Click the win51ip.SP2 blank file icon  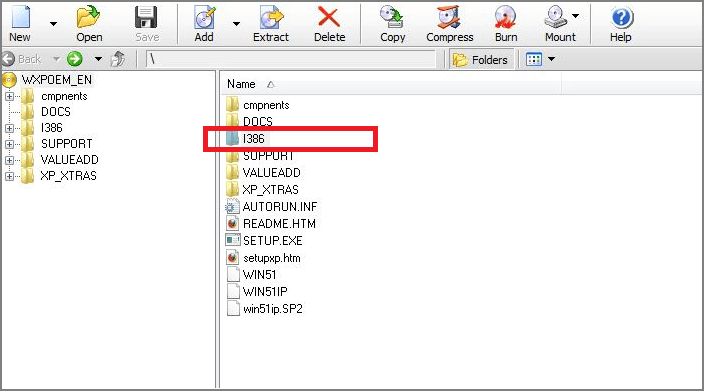[x=233, y=308]
